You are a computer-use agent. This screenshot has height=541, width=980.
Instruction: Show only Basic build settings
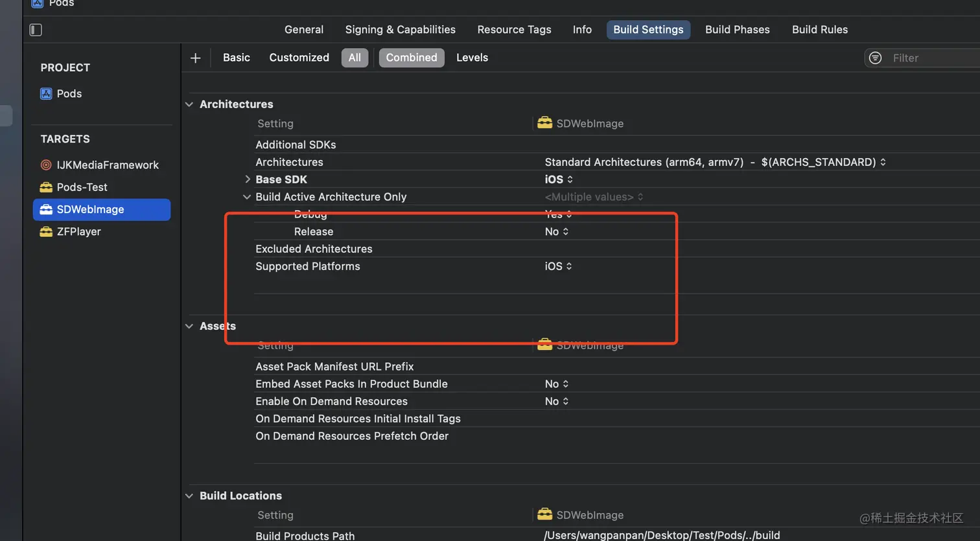[x=236, y=58]
